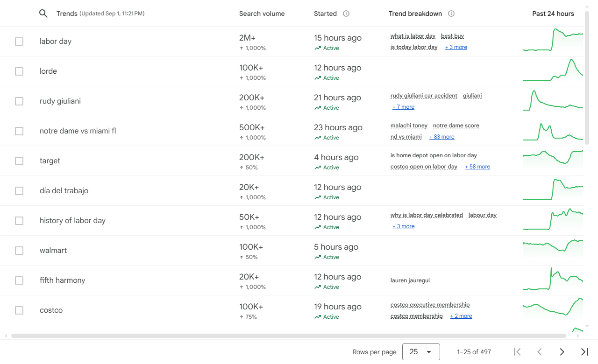The image size is (598, 364).
Task: Go to the first page
Action: [517, 352]
